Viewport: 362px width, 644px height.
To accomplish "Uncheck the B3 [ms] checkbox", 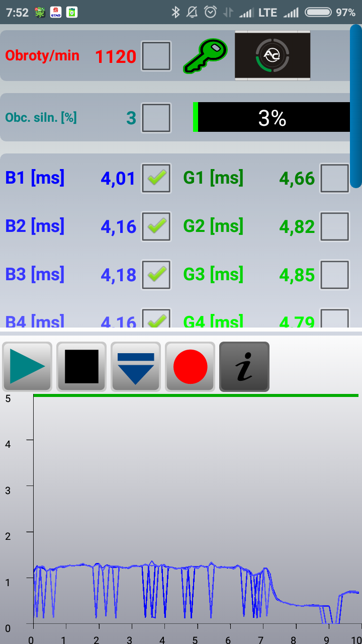I will point(156,275).
